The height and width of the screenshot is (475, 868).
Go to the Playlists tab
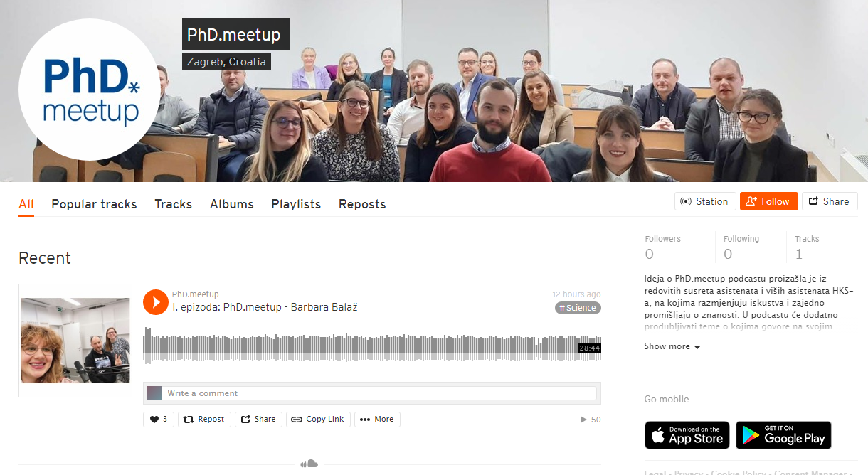(296, 204)
